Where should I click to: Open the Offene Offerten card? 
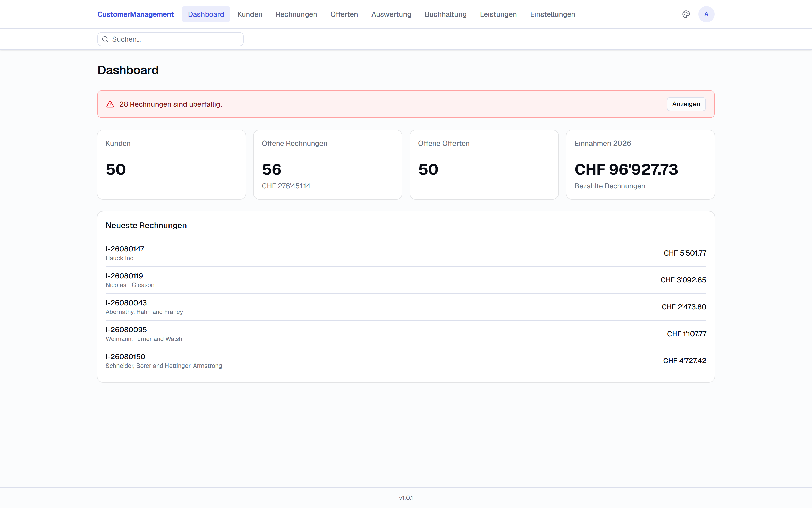pyautogui.click(x=484, y=165)
